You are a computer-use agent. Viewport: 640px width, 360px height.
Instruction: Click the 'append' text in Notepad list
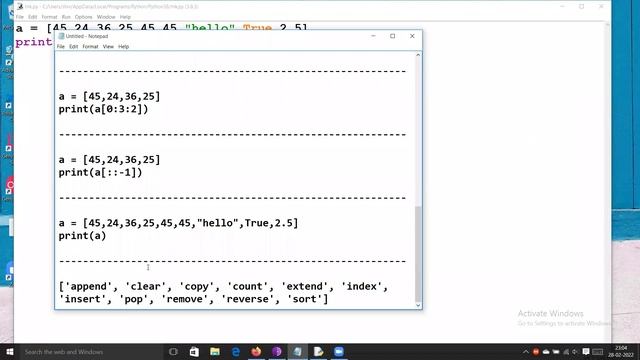tap(89, 287)
